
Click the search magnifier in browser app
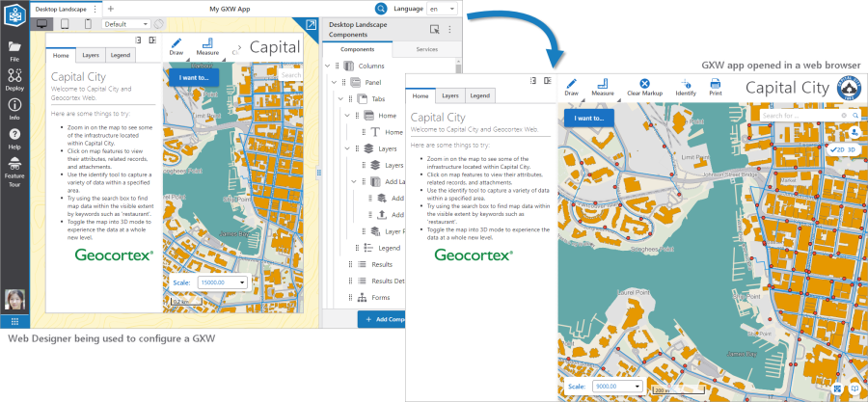[x=855, y=116]
